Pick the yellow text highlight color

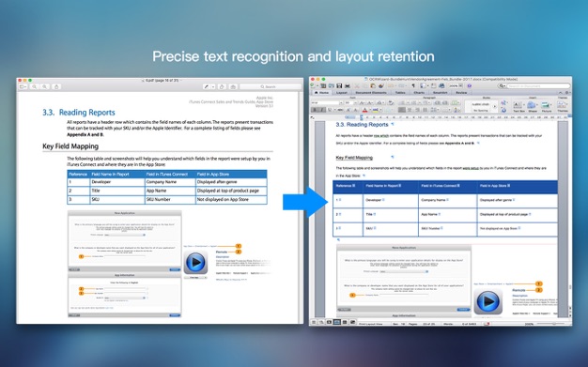[376, 110]
